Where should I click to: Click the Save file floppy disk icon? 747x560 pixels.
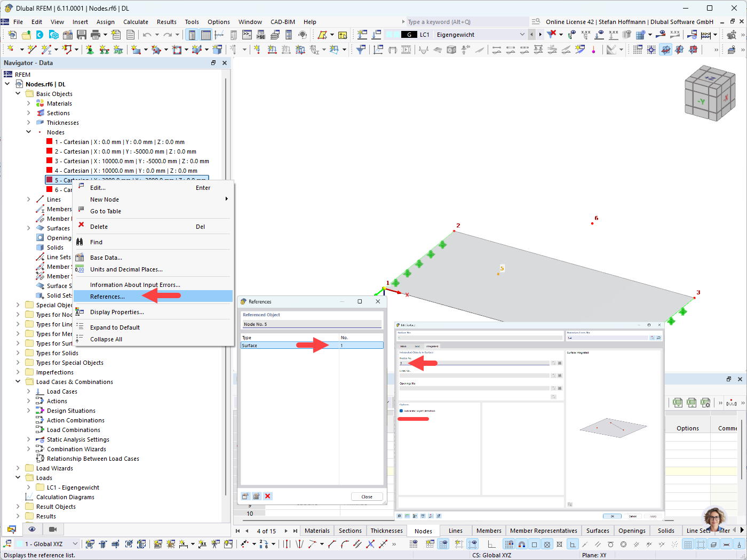point(82,35)
